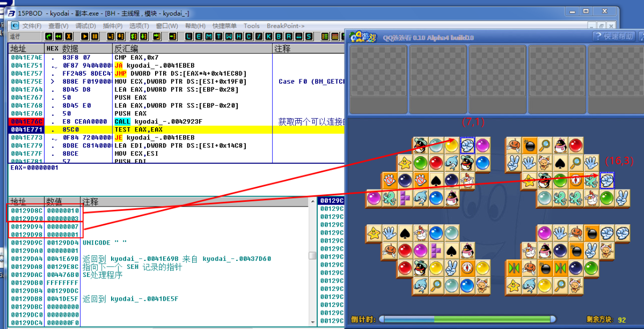Viewport: 644px width, 329px height.
Task: Click the countdown progress bar in game
Action: click(467, 319)
